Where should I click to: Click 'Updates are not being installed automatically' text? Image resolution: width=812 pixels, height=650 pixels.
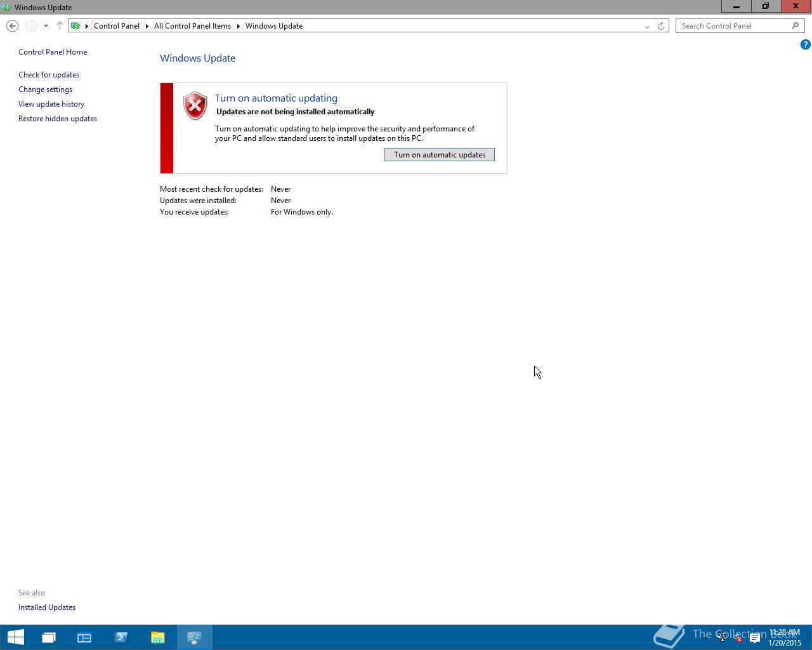(x=295, y=112)
